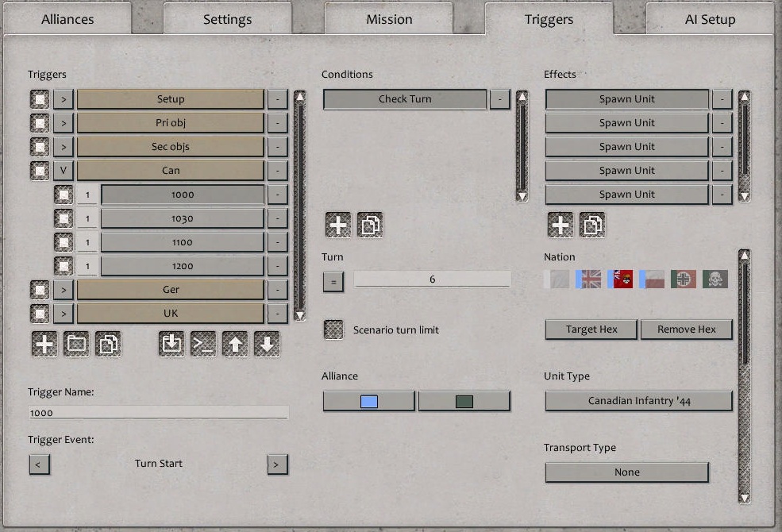Open the AI Setup tab
This screenshot has width=782, height=532.
point(709,19)
